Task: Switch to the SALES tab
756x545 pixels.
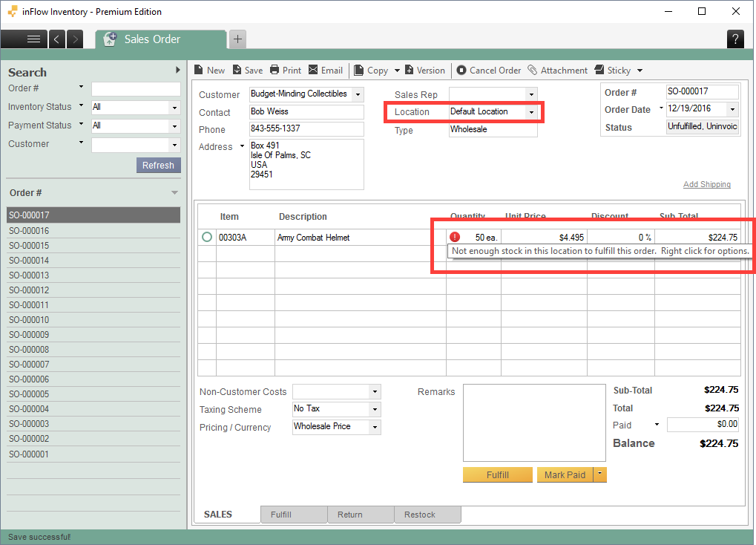Action: point(218,515)
